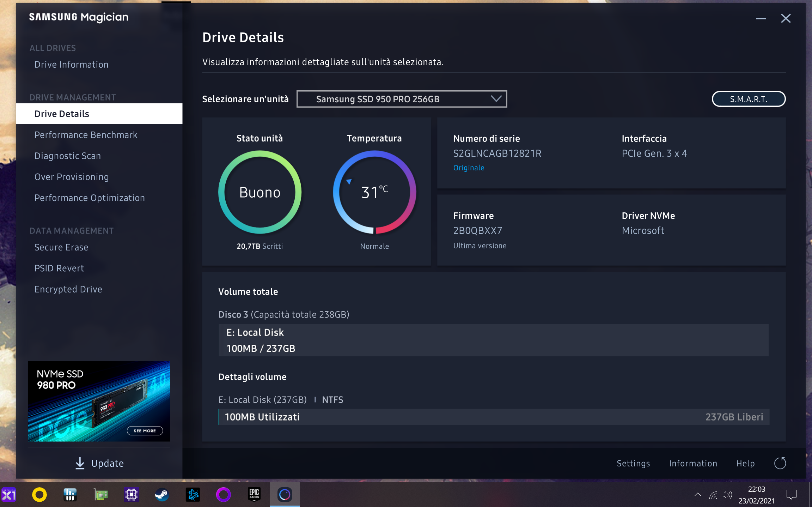Open Drive Information in the sidebar
Viewport: 812px width, 507px height.
(71, 65)
